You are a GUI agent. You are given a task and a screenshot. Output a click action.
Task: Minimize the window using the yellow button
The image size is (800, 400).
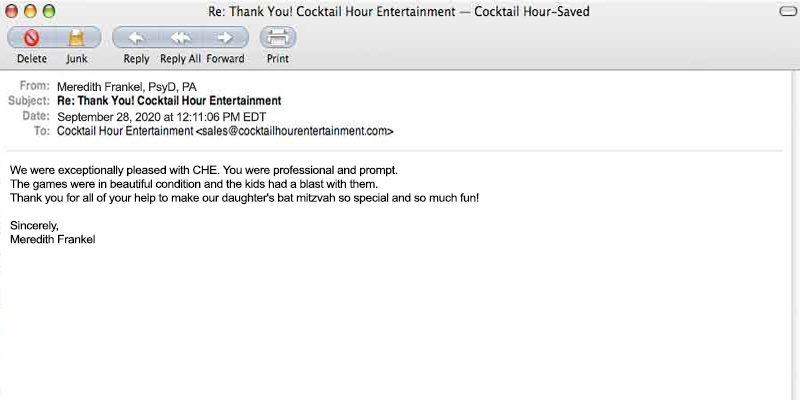pyautogui.click(x=30, y=11)
